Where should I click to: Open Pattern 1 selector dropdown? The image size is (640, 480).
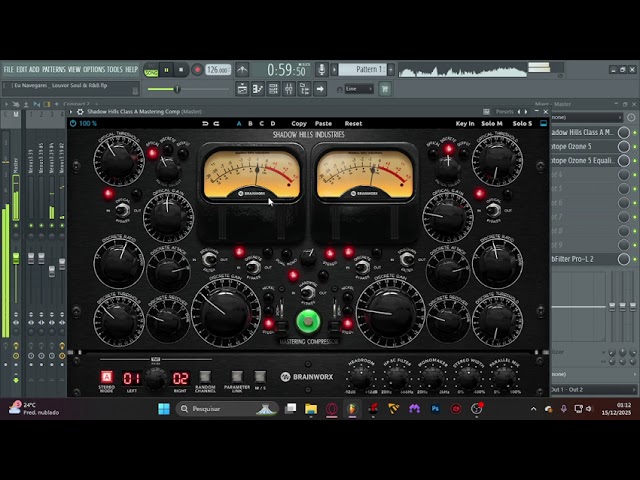pos(362,69)
